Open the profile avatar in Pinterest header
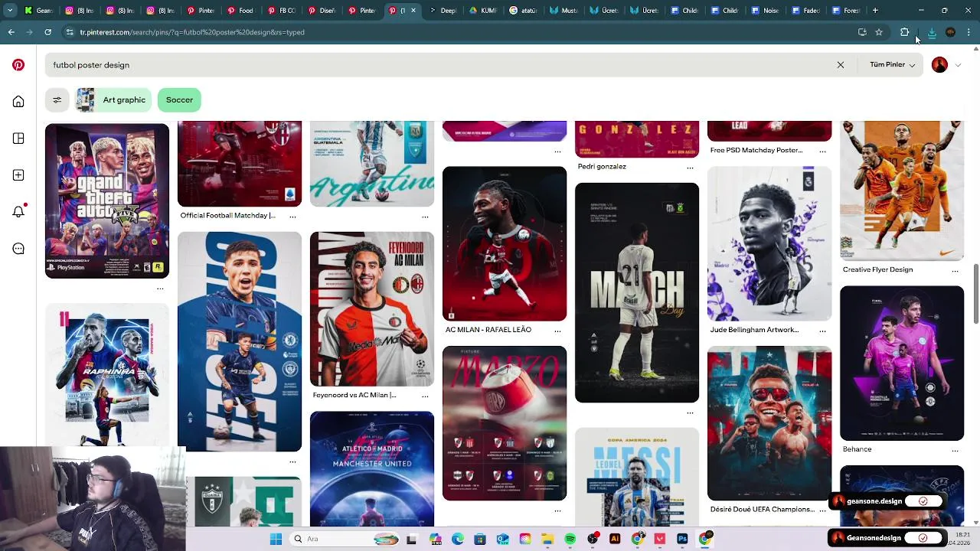This screenshot has width=980, height=551. 939,65
